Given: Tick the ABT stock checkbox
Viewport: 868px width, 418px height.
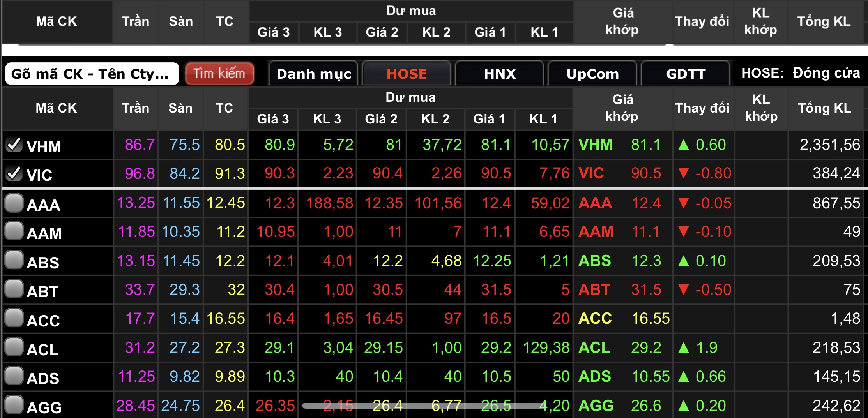Looking at the screenshot, I should (14, 289).
